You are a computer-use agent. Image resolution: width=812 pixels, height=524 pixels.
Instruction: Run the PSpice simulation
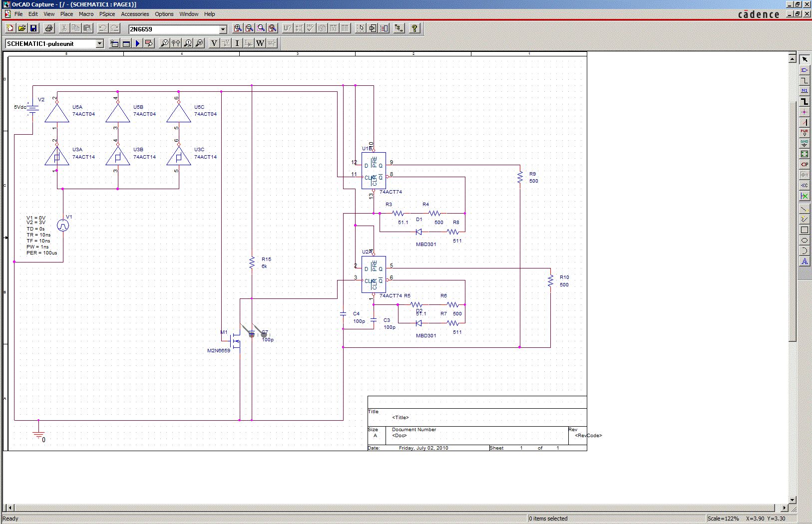(137, 43)
